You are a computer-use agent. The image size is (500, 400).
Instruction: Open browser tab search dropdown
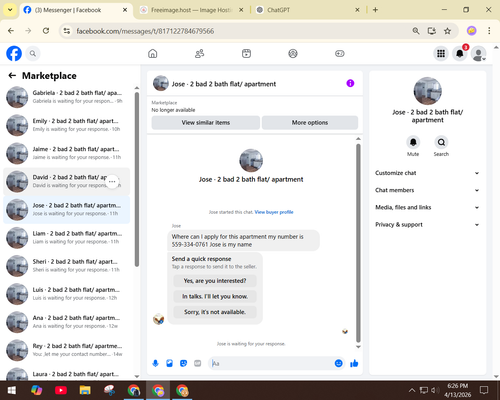pyautogui.click(x=10, y=10)
